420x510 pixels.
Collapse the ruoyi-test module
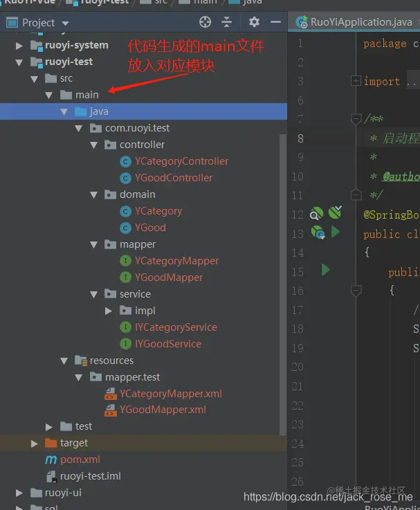19,62
